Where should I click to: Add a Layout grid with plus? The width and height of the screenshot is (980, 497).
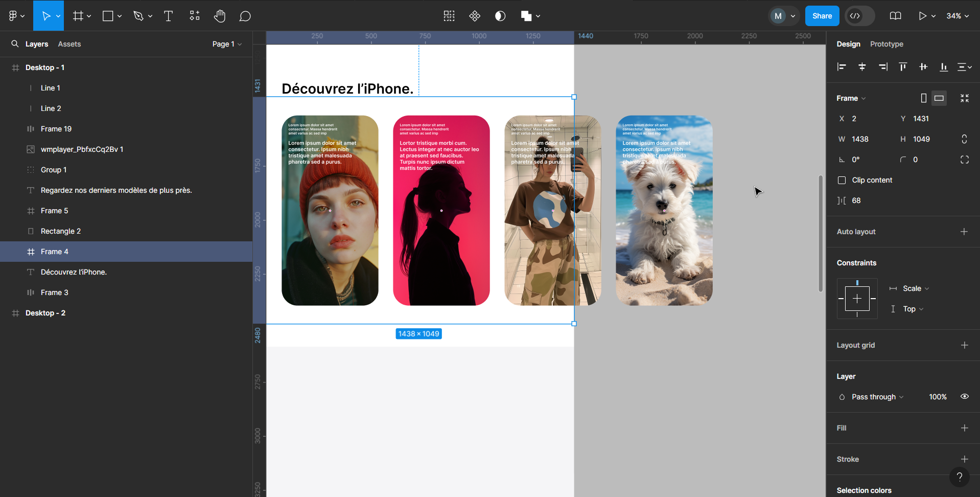coord(964,345)
